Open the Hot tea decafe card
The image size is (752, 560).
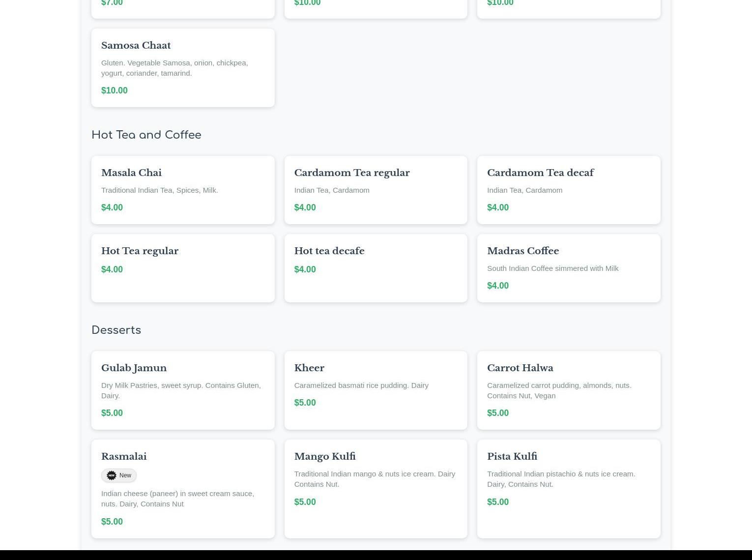[376, 268]
